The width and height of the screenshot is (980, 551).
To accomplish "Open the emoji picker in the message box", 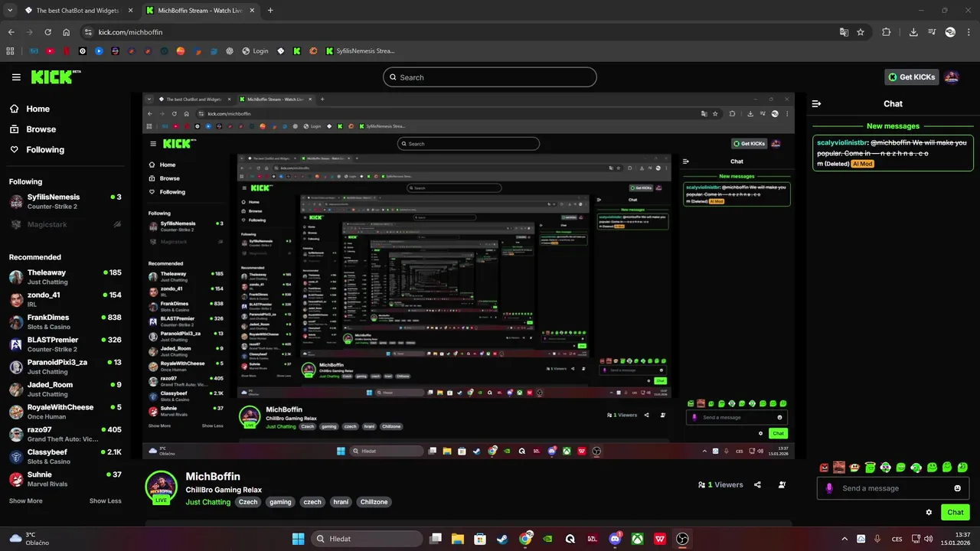I will pos(957,488).
